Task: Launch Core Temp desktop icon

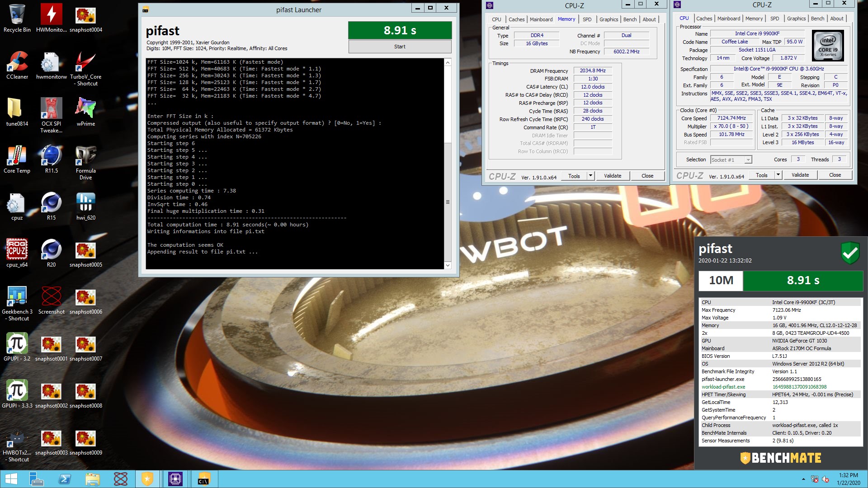Action: tap(17, 159)
